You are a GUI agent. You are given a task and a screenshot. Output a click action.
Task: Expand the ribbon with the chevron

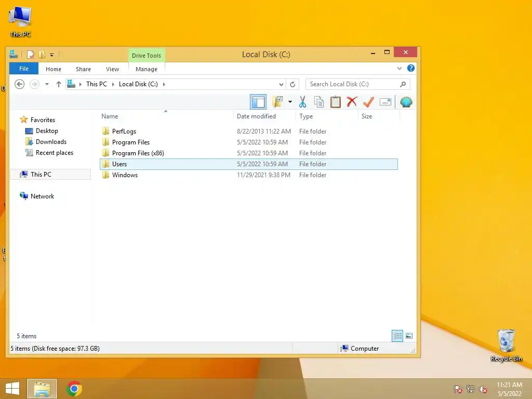tap(400, 68)
